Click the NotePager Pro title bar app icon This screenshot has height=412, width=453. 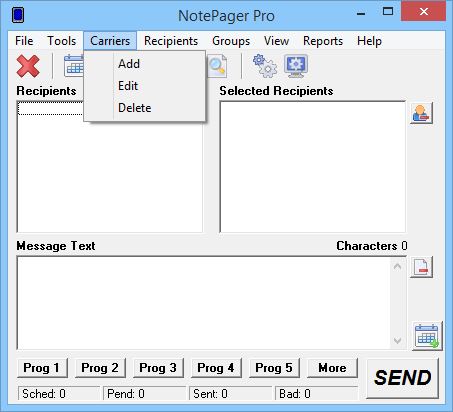pyautogui.click(x=18, y=15)
